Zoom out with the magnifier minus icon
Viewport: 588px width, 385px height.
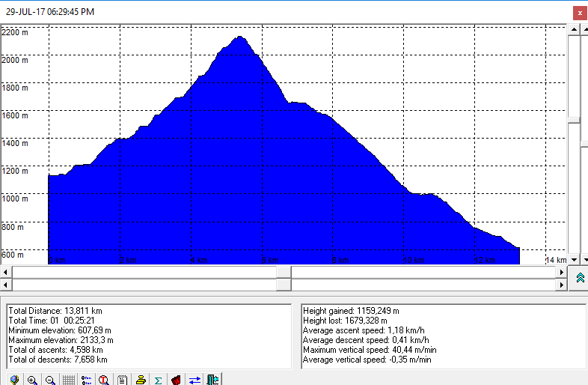point(50,380)
